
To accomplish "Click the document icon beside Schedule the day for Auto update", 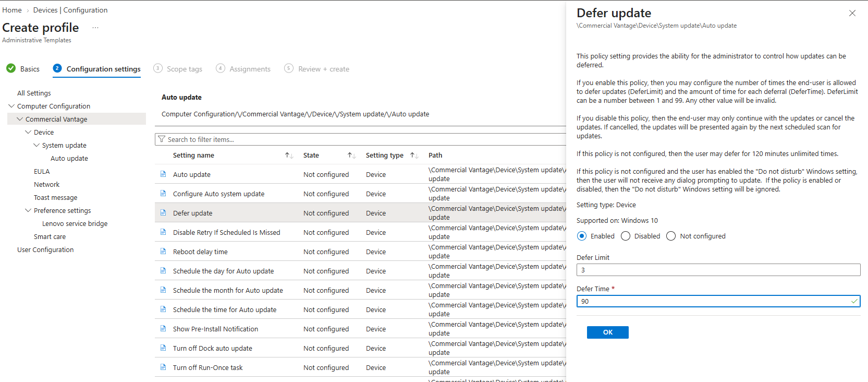I will (x=163, y=271).
